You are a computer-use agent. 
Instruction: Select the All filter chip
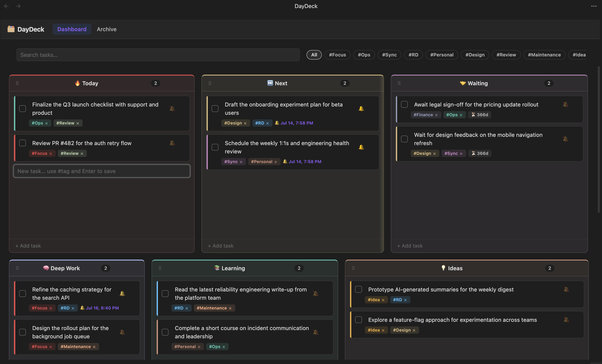314,55
